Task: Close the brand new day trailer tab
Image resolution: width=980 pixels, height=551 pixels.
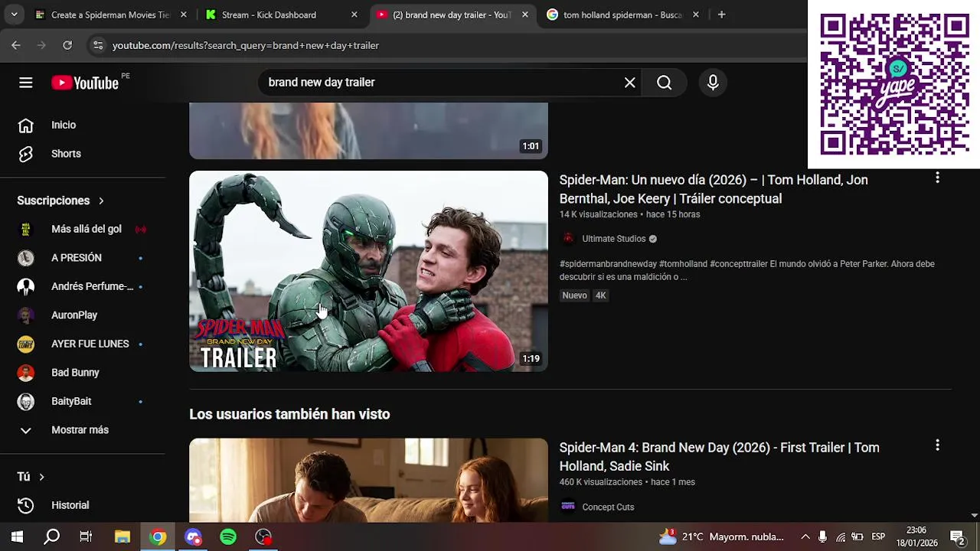Action: (524, 15)
